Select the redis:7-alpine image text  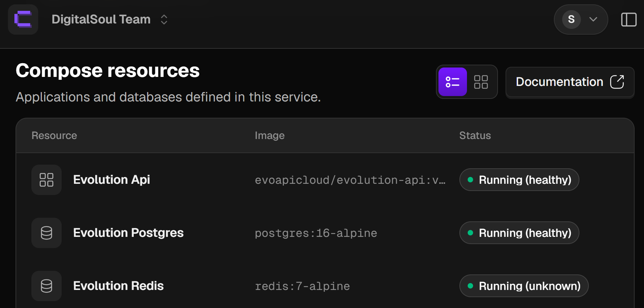pos(302,286)
